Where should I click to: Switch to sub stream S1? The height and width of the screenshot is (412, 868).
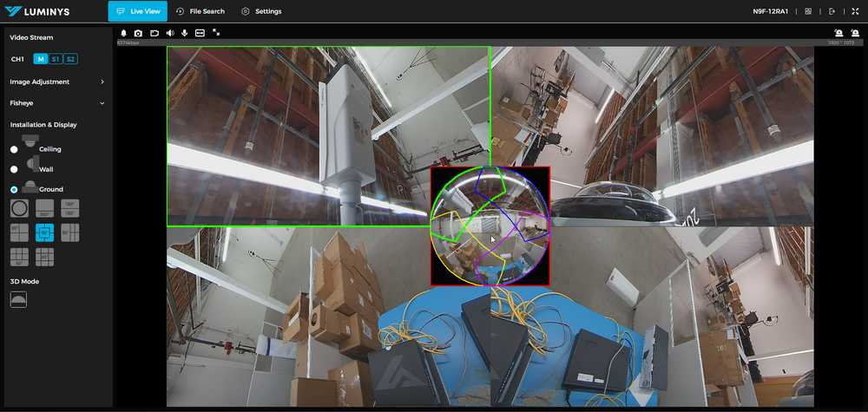[55, 59]
